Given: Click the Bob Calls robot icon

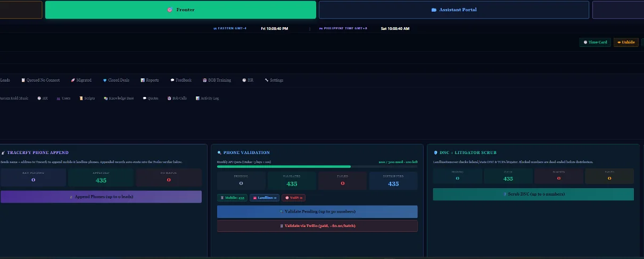Looking at the screenshot, I should click(169, 98).
